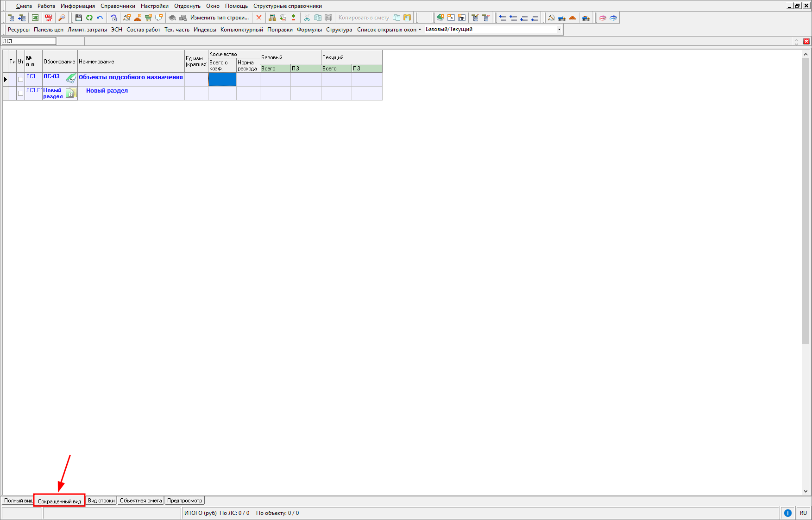812x520 pixels.
Task: Open search with the magnifier icon
Action: point(62,18)
